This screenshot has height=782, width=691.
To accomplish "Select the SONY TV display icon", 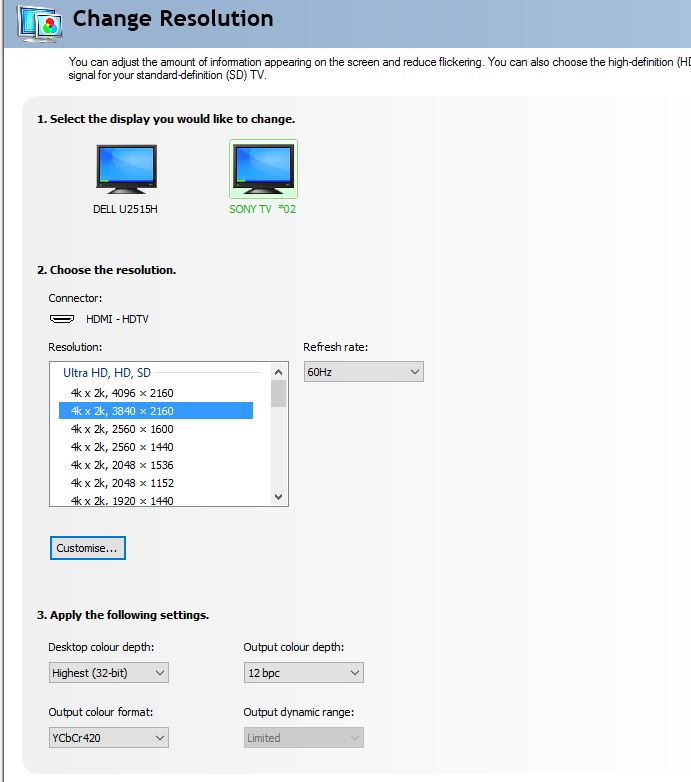I will (x=263, y=168).
